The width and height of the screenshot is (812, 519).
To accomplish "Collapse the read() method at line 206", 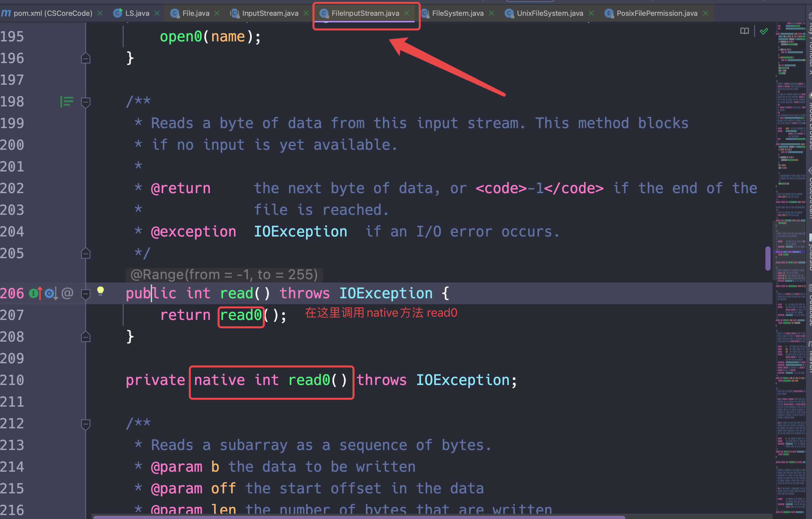I will [86, 294].
